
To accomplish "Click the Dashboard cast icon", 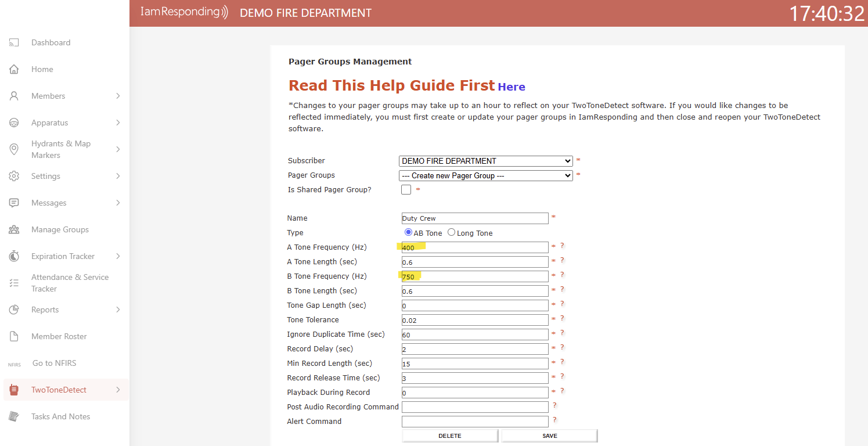I will tap(14, 42).
